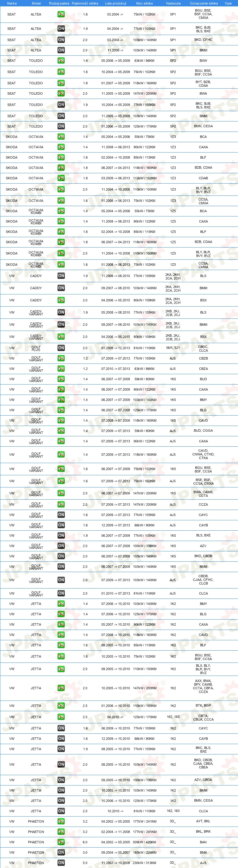Click petrol icon in TOLEDO BWA 200KM row
Image resolution: width=238 pixels, height=868 pixels.
(61, 93)
